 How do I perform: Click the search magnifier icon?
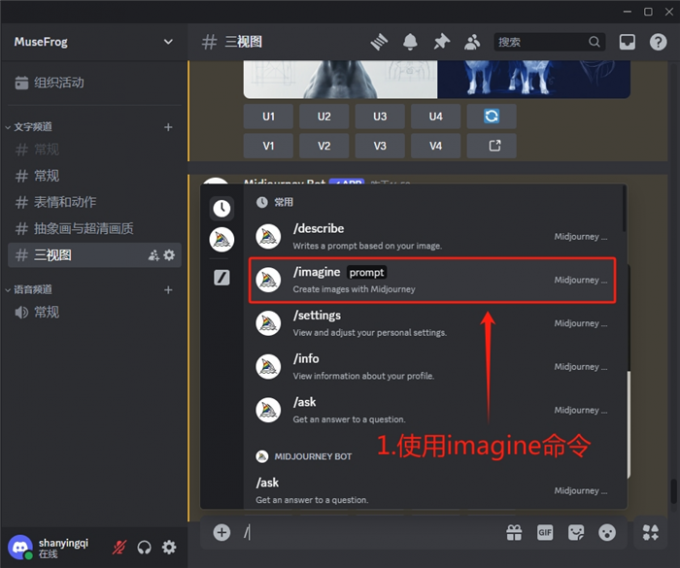click(x=594, y=42)
